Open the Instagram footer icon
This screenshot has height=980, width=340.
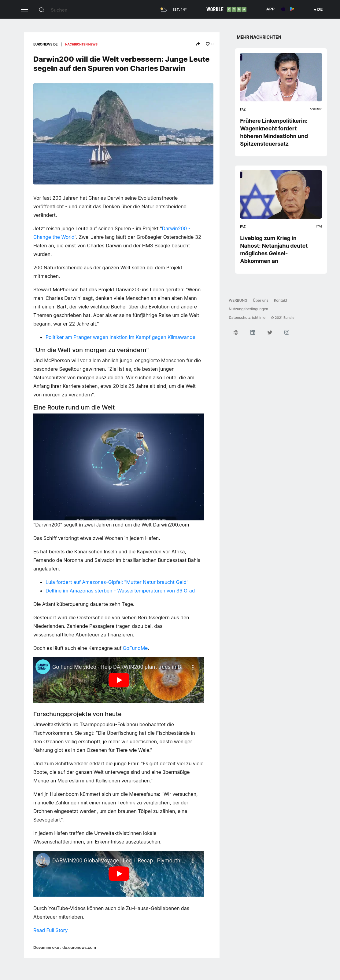[x=287, y=333]
